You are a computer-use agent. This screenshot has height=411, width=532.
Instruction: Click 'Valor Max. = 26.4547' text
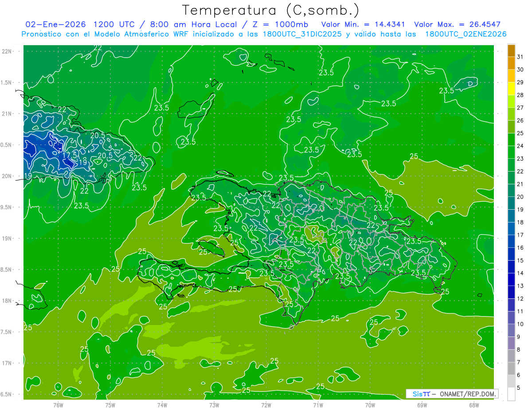(458, 24)
